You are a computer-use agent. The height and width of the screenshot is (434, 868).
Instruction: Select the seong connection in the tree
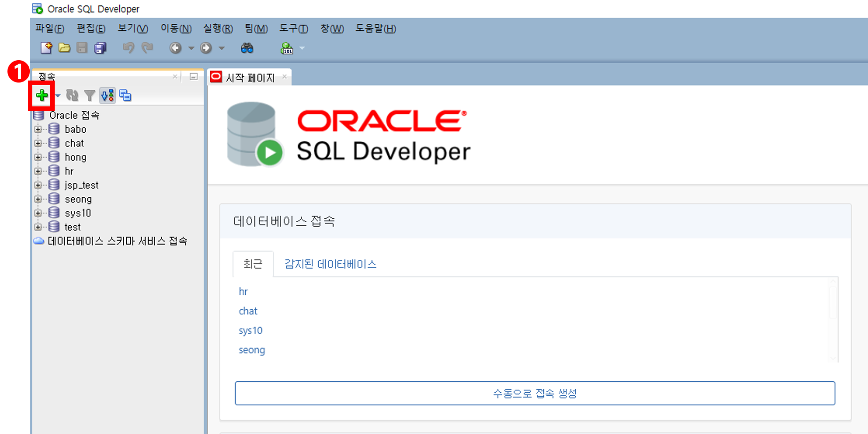78,199
